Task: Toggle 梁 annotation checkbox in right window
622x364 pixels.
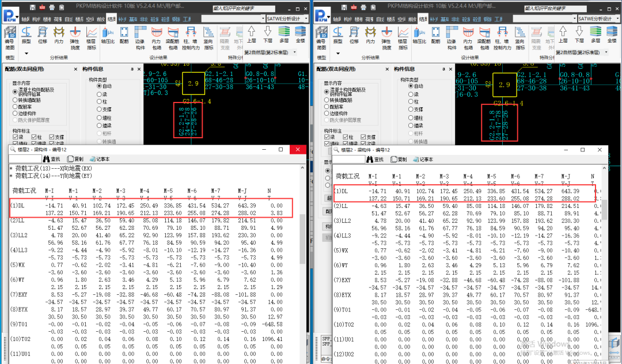Action: pyautogui.click(x=327, y=137)
